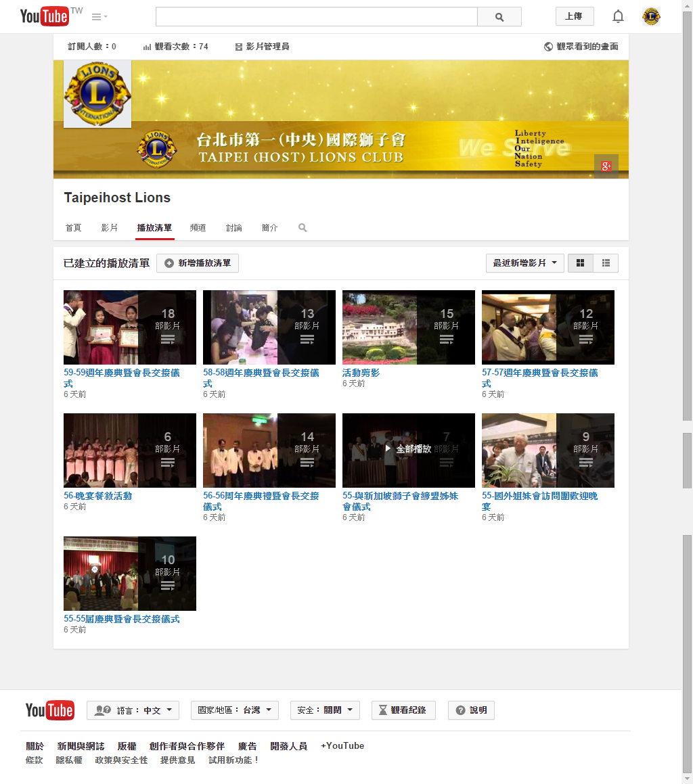This screenshot has height=784, width=693.
Task: Click the YouTube logo in header
Action: click(x=45, y=16)
